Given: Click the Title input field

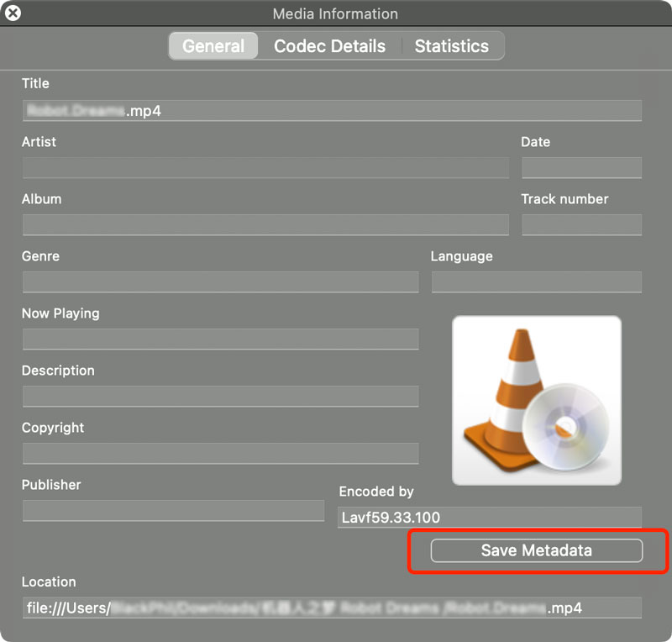Looking at the screenshot, I should (332, 111).
